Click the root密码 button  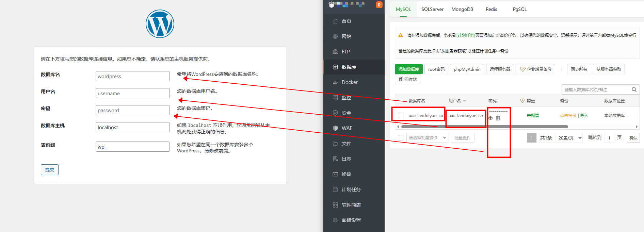click(x=436, y=69)
